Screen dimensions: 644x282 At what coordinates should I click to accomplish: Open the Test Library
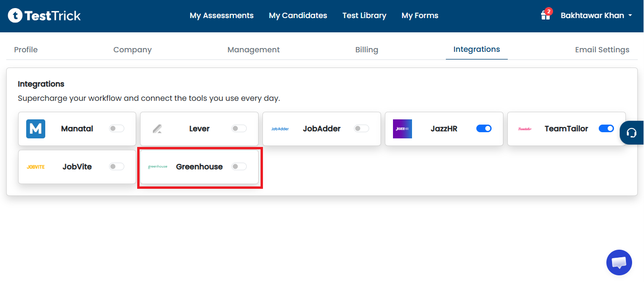[364, 16]
